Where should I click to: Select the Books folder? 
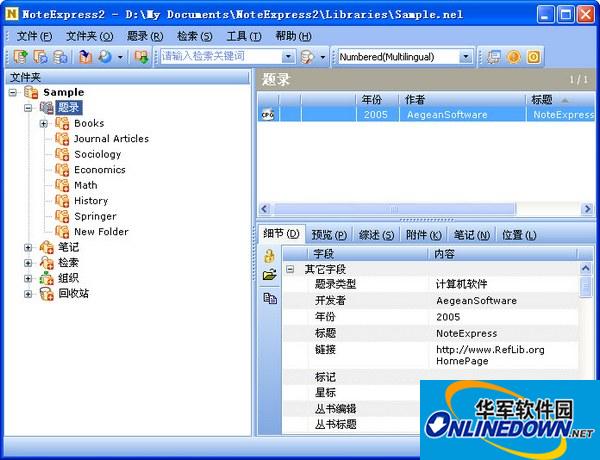pos(89,123)
